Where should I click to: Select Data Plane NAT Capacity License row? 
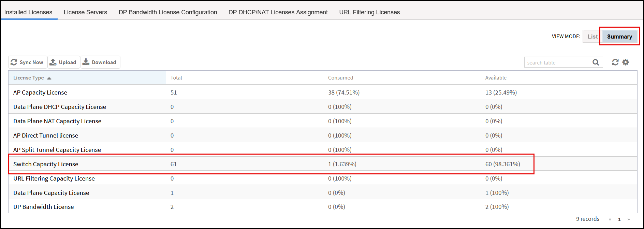[323, 121]
